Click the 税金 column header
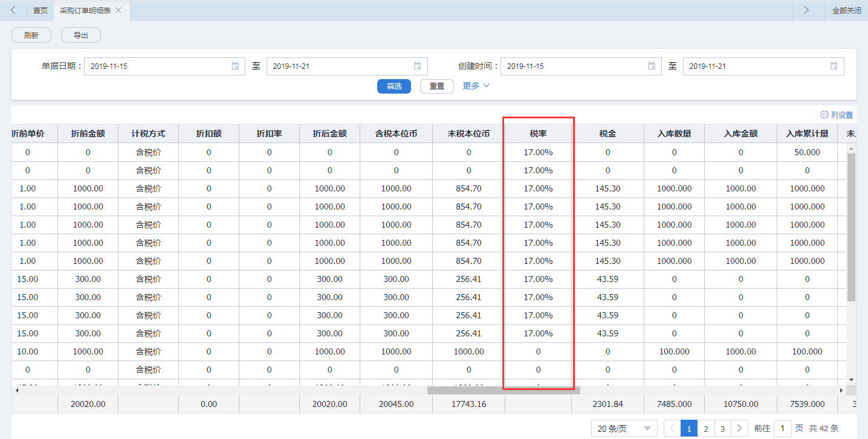The height and width of the screenshot is (439, 868). pyautogui.click(x=608, y=133)
